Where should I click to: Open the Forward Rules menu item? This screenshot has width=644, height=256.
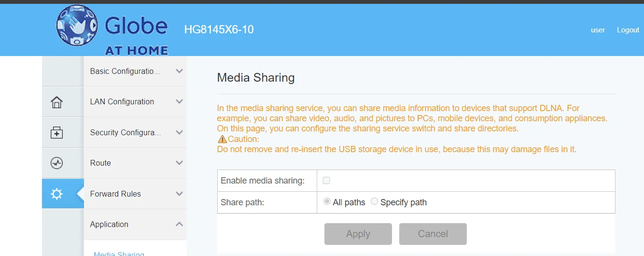point(135,194)
